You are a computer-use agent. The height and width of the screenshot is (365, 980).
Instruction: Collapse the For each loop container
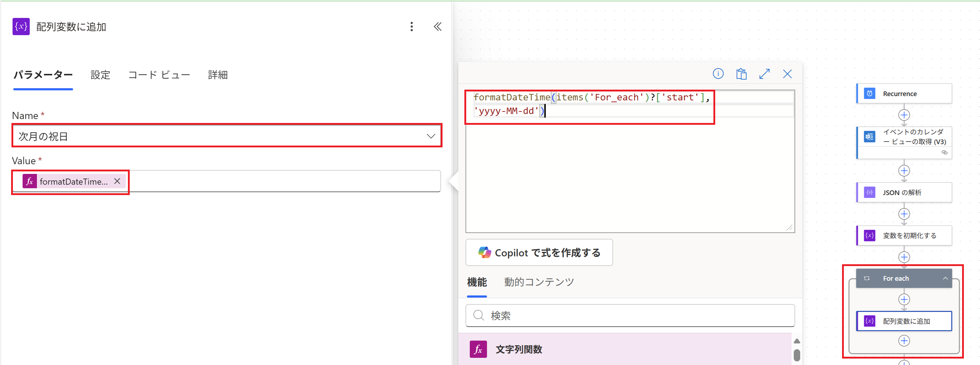945,278
